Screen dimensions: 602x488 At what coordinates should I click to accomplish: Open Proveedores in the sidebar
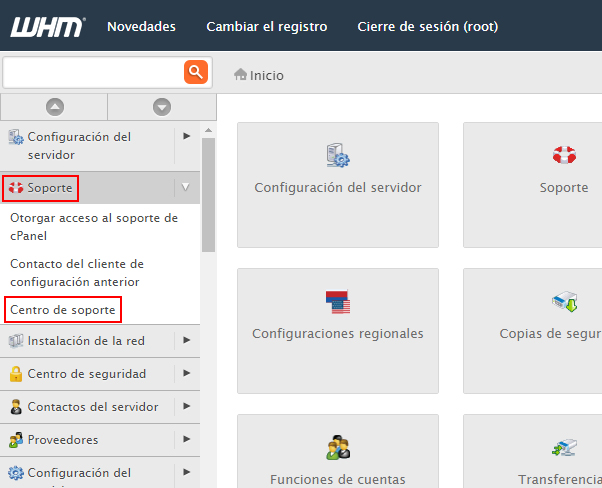click(x=63, y=440)
